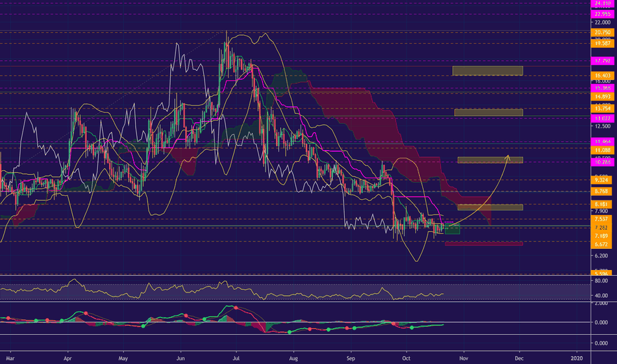617x364 pixels.
Task: Click the Apr label on time axis
Action: click(x=68, y=359)
